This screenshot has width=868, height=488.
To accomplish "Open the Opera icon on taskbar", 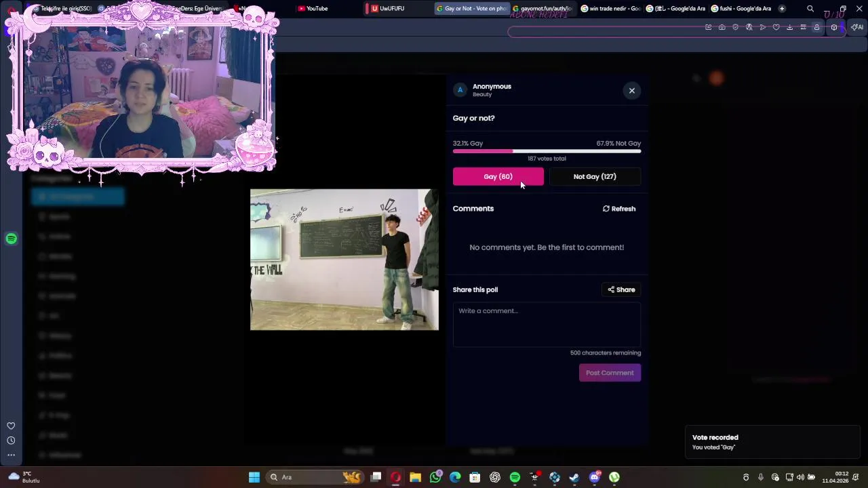I will pos(395,477).
